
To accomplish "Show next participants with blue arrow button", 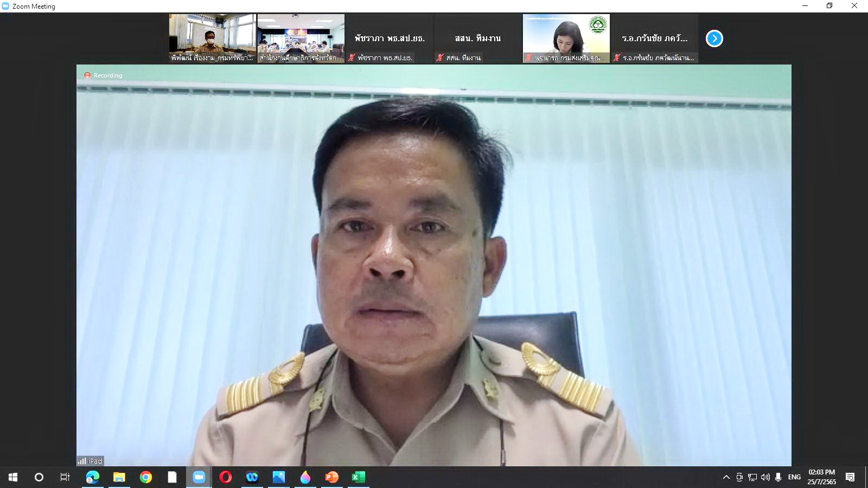I will [x=714, y=38].
